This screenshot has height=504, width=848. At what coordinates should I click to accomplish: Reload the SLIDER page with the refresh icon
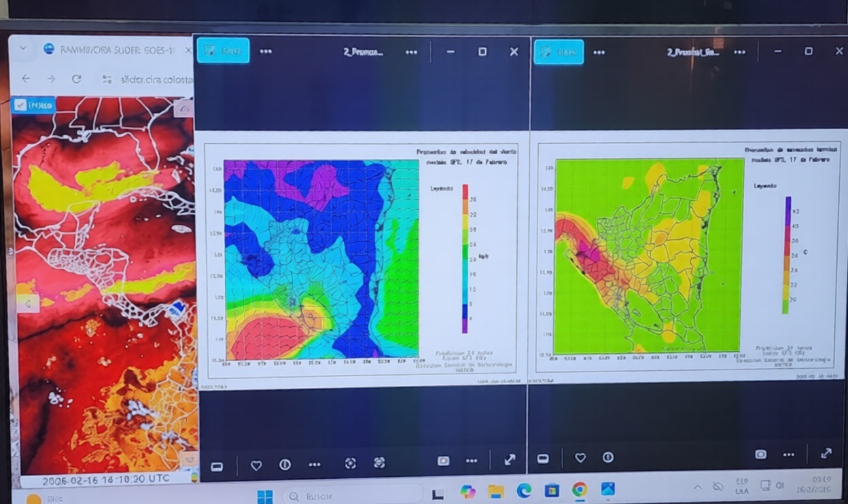77,79
